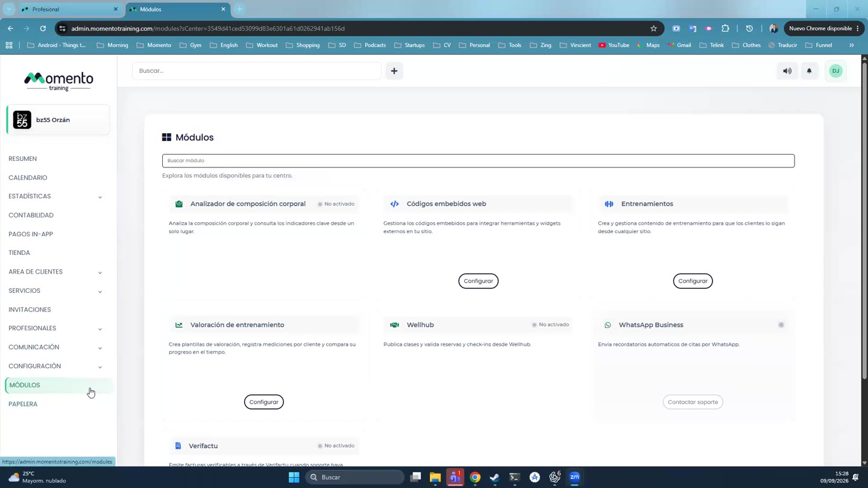Screen dimensions: 868x488
Task: Click the WhatsApp Business status indicator dot
Action: click(x=781, y=325)
